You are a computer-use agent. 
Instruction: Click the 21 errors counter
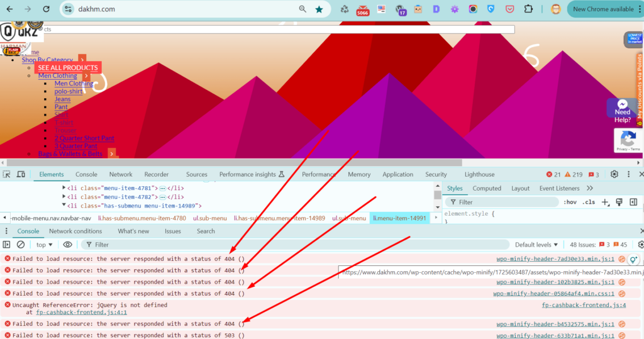coord(553,174)
